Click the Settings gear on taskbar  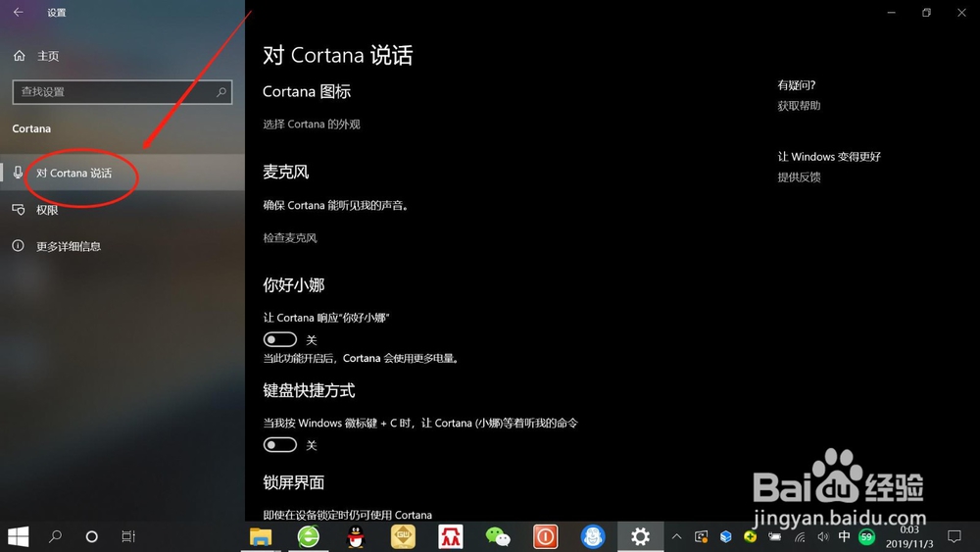point(640,536)
